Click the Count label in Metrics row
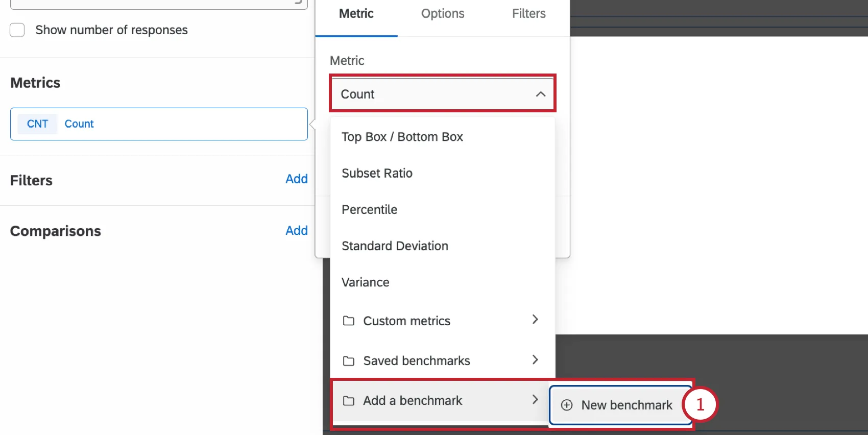This screenshot has height=435, width=868. (79, 124)
